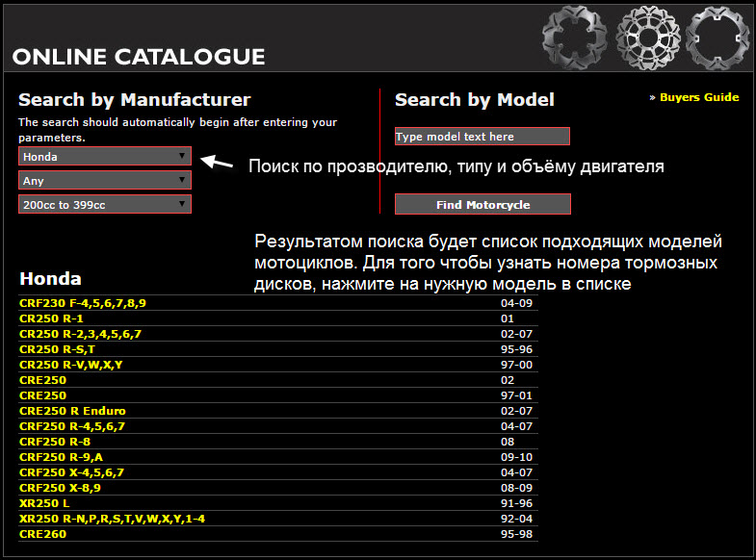
Task: Open the CRF230 F-4,5,6,7,8,9 model
Action: (83, 303)
